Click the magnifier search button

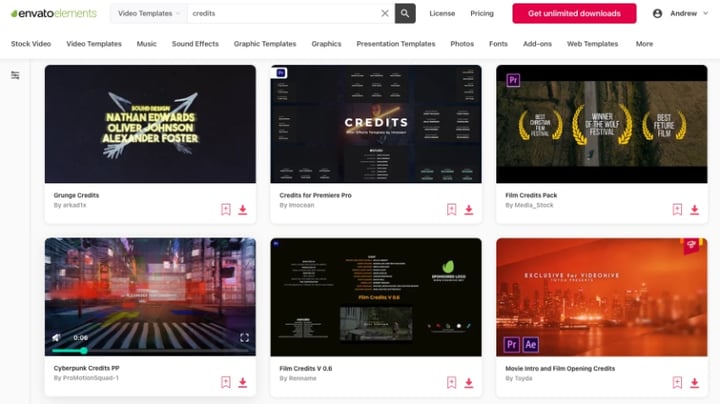click(405, 13)
